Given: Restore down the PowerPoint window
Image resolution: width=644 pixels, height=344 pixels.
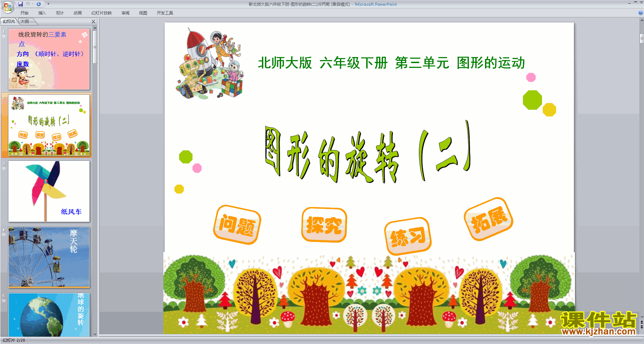Looking at the screenshot, I should click(x=635, y=3).
